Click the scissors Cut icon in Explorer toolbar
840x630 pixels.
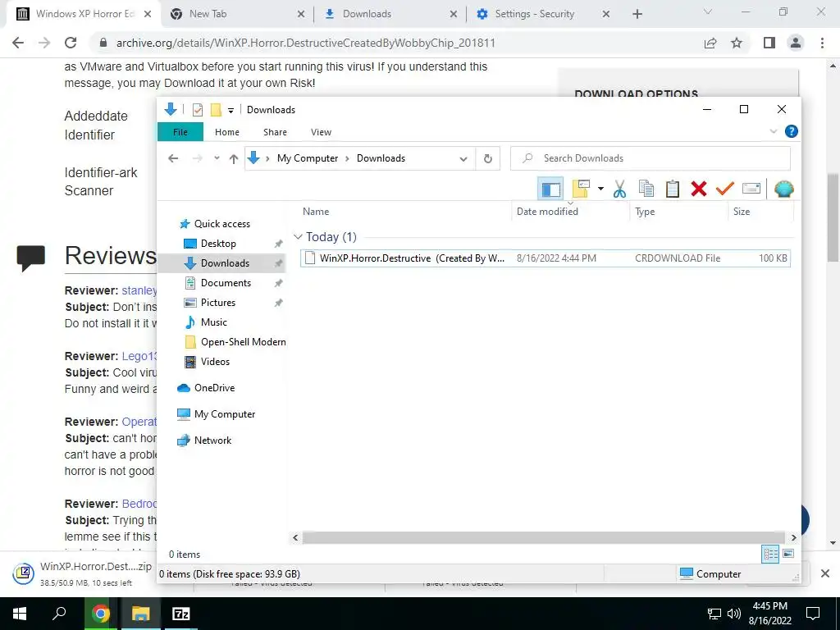tap(619, 189)
